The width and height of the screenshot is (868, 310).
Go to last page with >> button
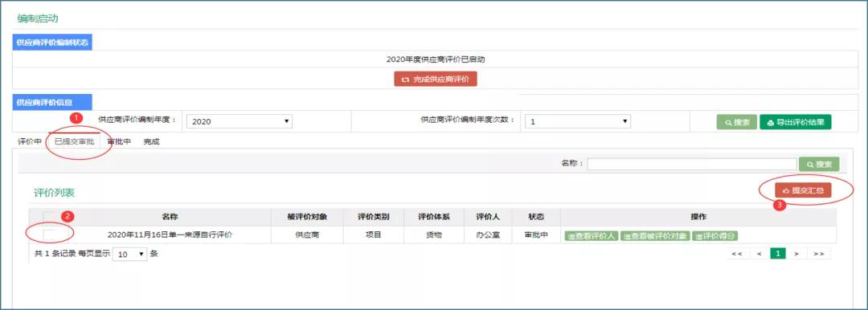pyautogui.click(x=819, y=254)
